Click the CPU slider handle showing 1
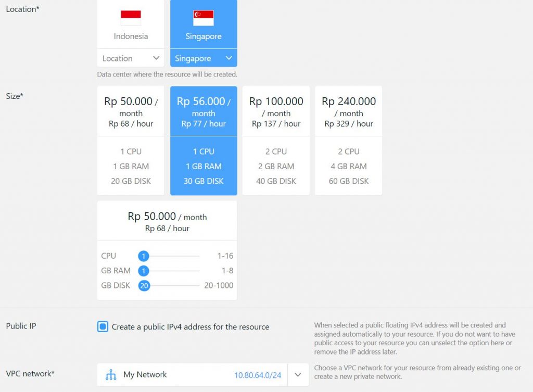This screenshot has height=392, width=533. [x=144, y=256]
